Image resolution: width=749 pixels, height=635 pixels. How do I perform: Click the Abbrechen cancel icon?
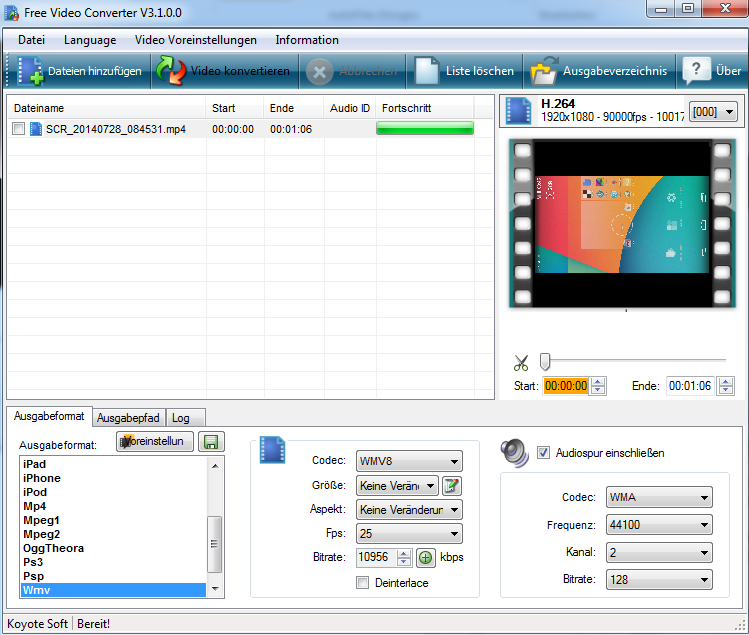pyautogui.click(x=320, y=72)
